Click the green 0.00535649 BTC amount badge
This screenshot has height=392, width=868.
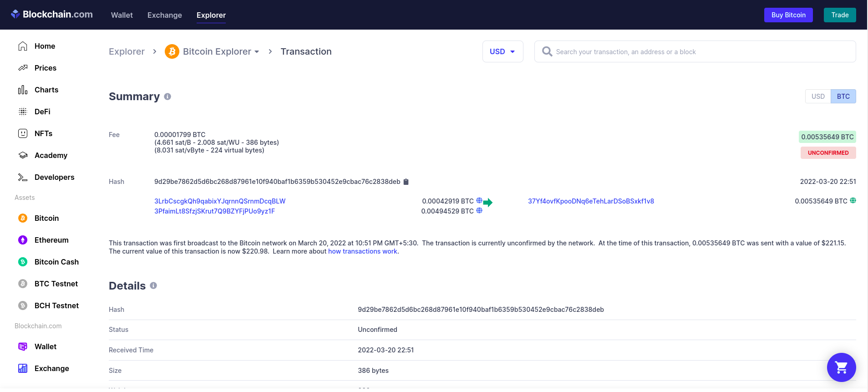click(827, 137)
